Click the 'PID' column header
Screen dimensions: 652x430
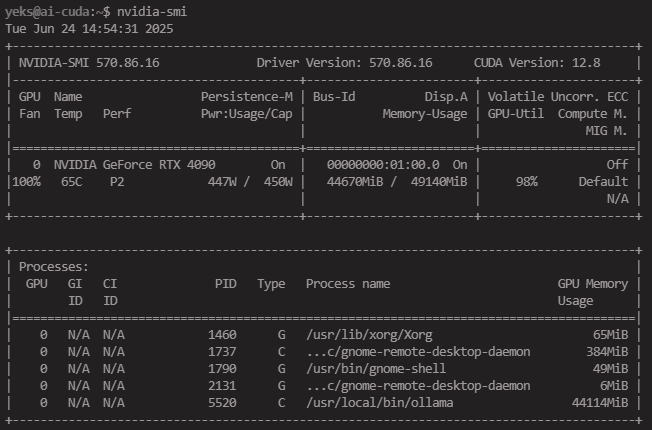[226, 284]
